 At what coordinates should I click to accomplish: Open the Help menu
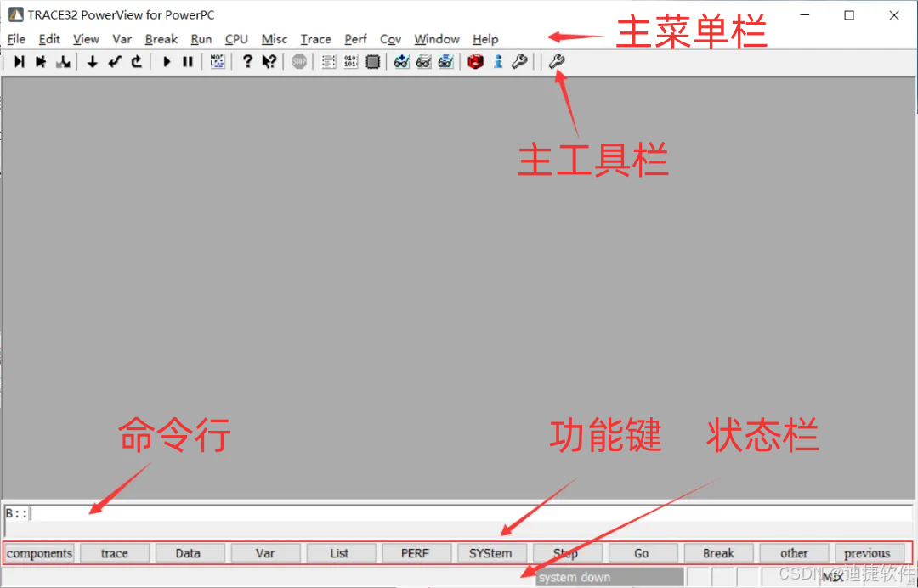click(485, 39)
